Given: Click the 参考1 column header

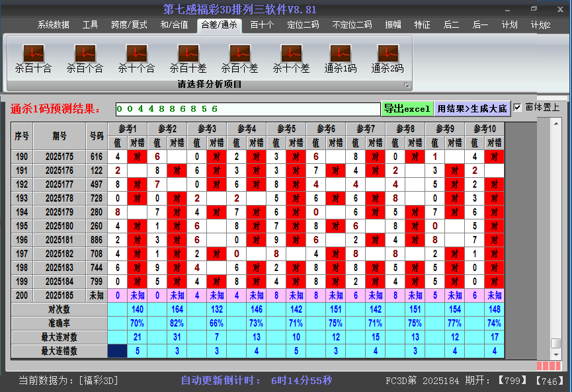Looking at the screenshot, I should pos(128,129).
